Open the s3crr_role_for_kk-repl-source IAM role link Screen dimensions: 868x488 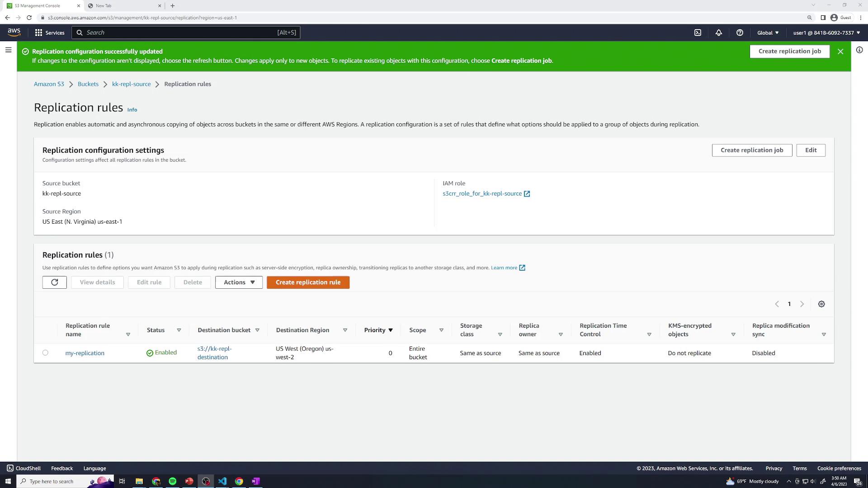(482, 193)
